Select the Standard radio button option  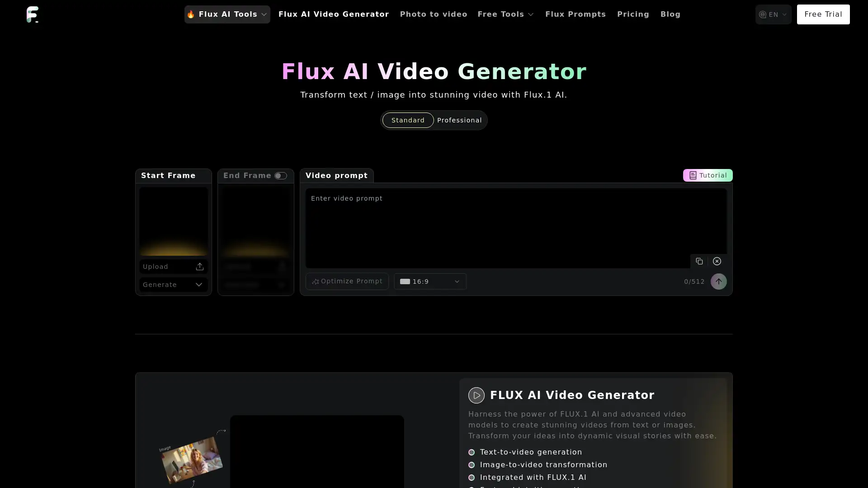pyautogui.click(x=408, y=120)
